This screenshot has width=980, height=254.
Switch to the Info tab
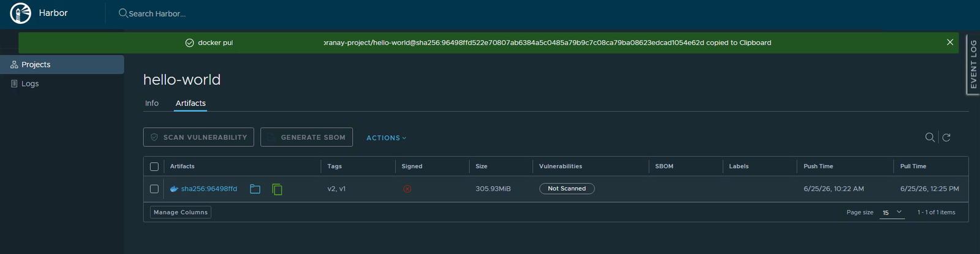tap(152, 103)
